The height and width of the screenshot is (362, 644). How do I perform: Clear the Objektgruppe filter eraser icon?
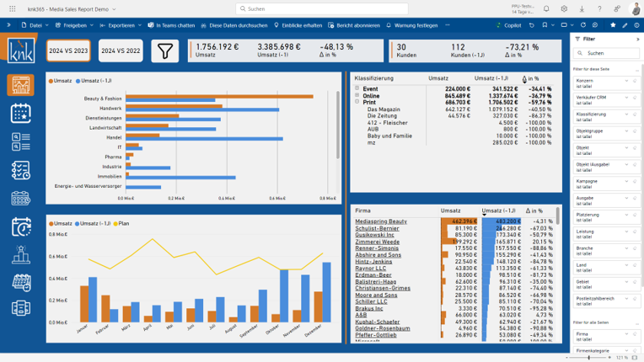pos(635,131)
